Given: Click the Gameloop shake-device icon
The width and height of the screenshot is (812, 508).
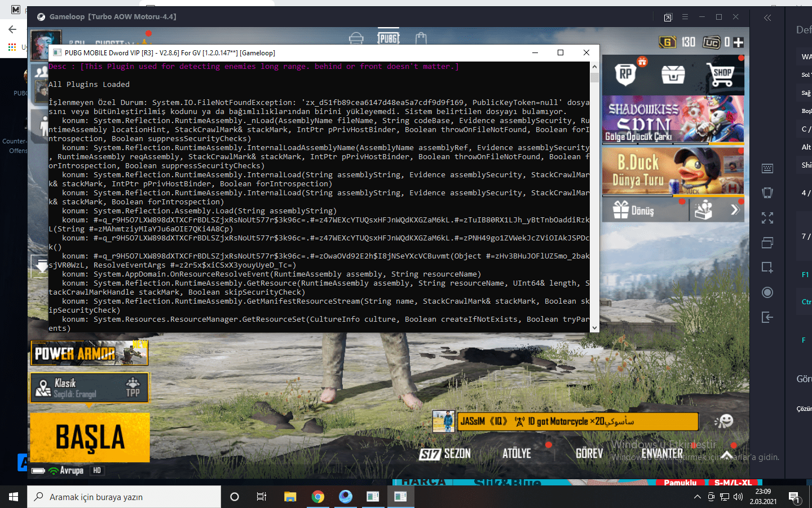Looking at the screenshot, I should [767, 192].
